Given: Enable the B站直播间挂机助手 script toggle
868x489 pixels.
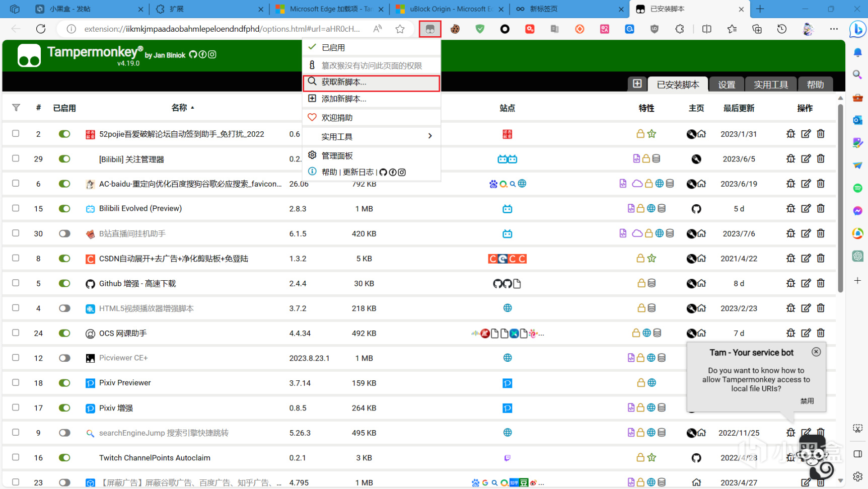Looking at the screenshot, I should [64, 233].
